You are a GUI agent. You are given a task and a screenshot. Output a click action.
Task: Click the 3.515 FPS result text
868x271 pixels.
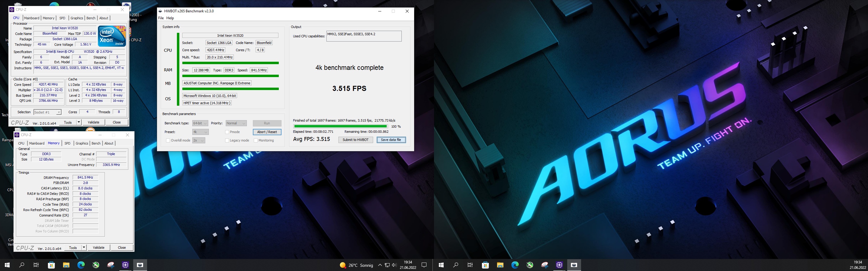[x=349, y=89]
